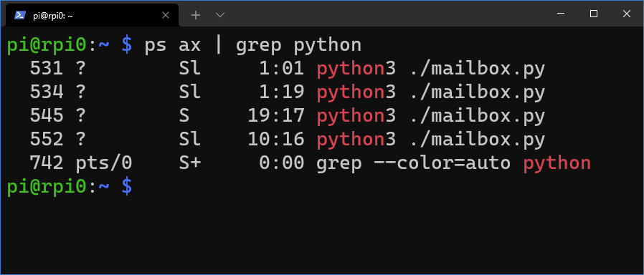Click process ID 552 in output
The image size is (644, 275).
[x=47, y=140]
